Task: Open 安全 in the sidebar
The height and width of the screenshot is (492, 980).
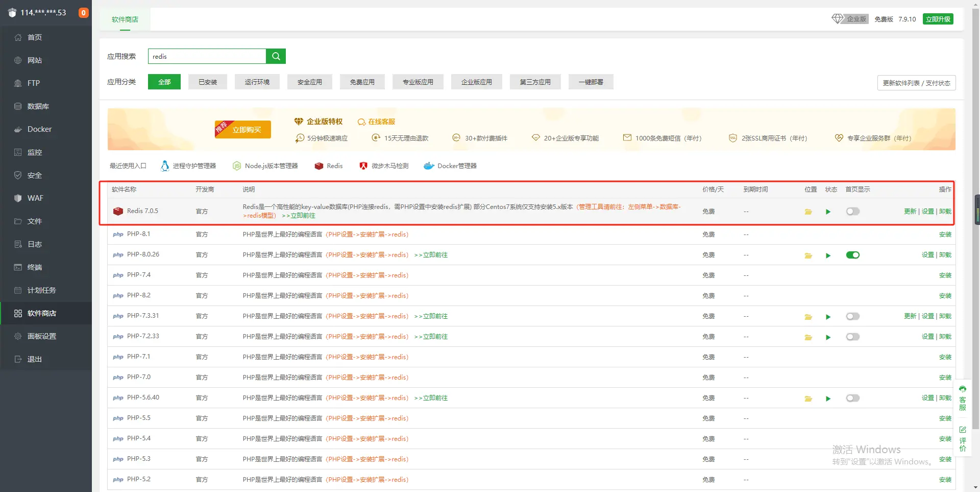Action: coord(46,175)
